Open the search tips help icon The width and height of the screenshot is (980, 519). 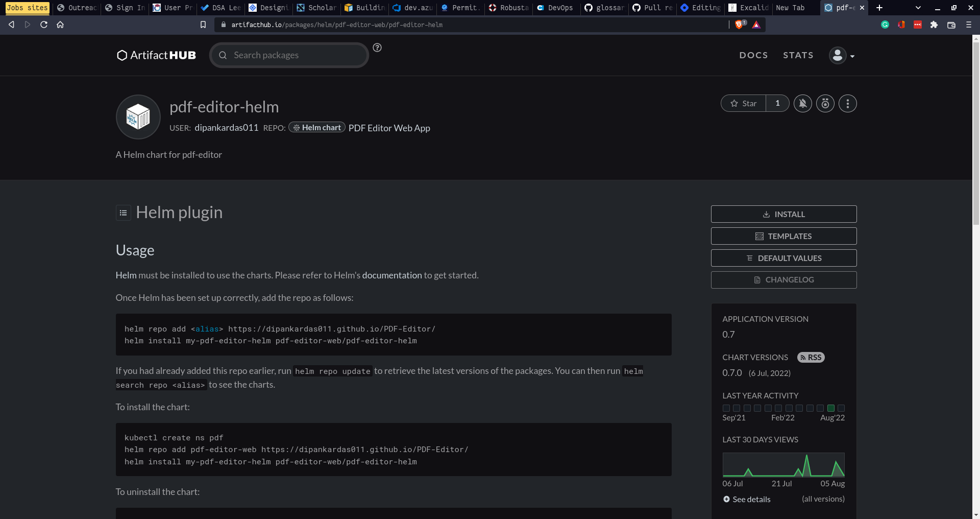coord(377,48)
